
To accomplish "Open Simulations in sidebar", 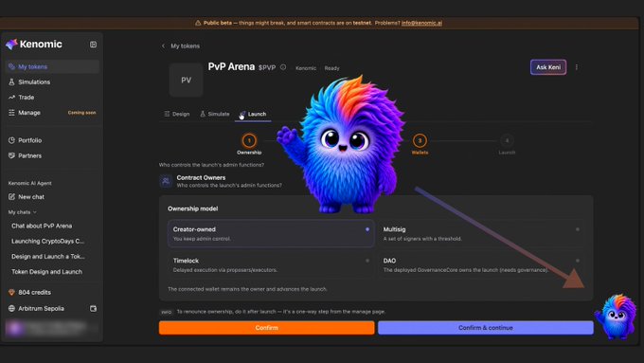I will [52, 82].
